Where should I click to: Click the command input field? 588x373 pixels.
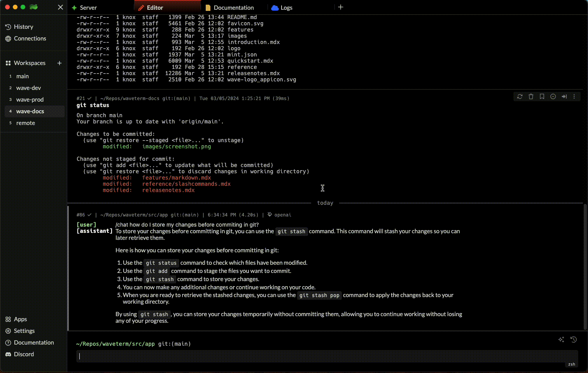pos(327,356)
